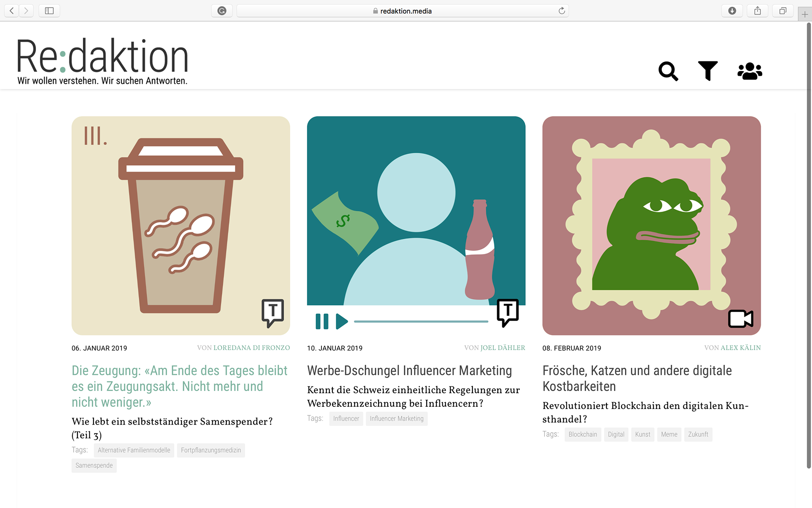This screenshot has width=812, height=508.
Task: Click the redaktion.media address bar
Action: [403, 11]
